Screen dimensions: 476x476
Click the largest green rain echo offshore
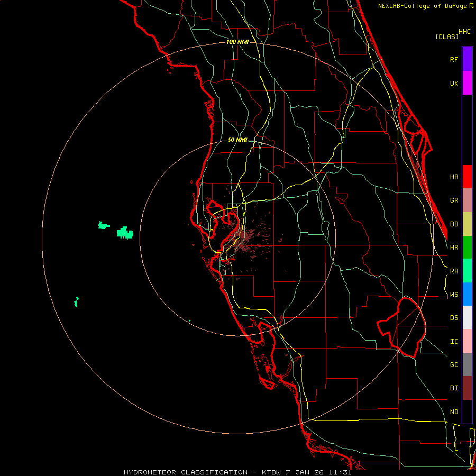coord(125,233)
